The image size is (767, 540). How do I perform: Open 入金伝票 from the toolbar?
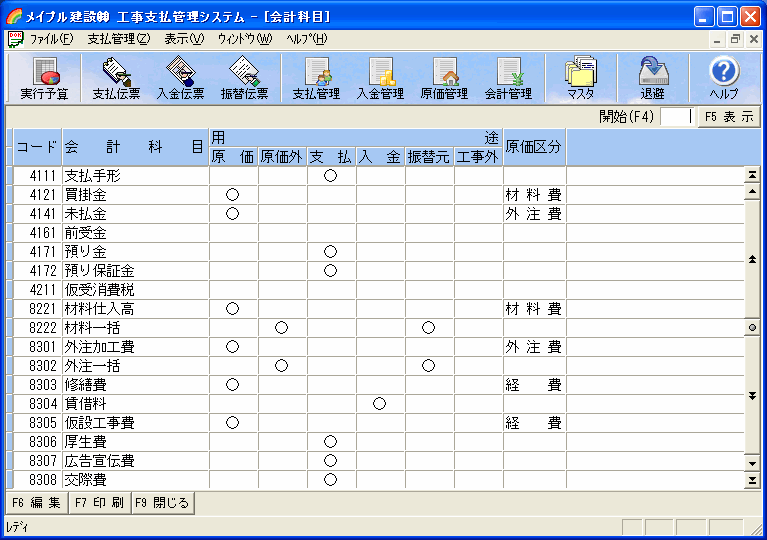pos(180,78)
